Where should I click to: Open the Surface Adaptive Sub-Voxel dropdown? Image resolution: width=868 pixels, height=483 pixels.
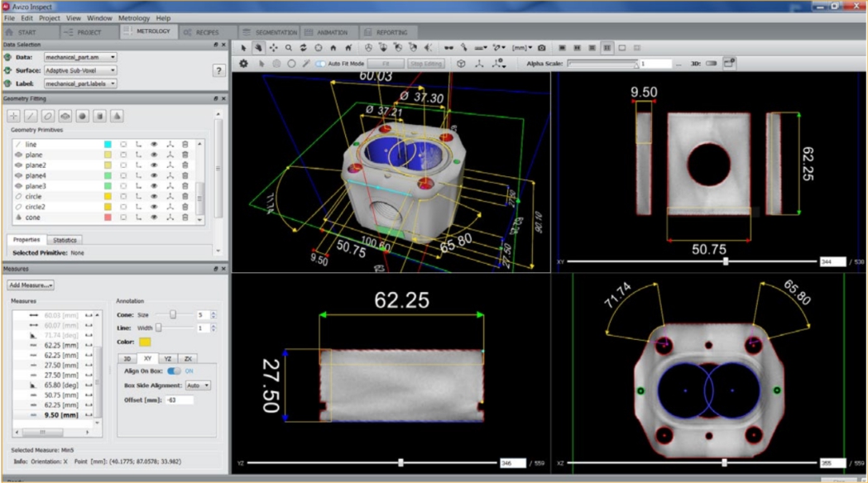coord(79,70)
